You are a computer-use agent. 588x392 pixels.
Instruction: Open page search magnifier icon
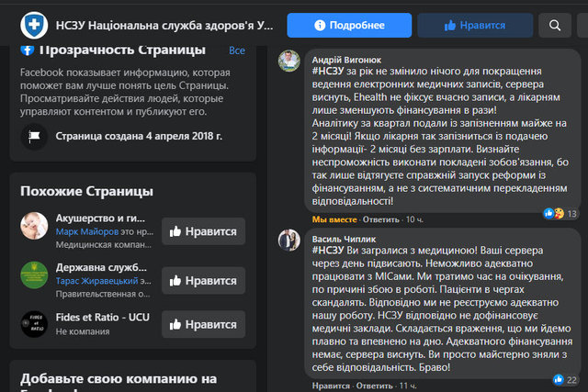tap(555, 25)
